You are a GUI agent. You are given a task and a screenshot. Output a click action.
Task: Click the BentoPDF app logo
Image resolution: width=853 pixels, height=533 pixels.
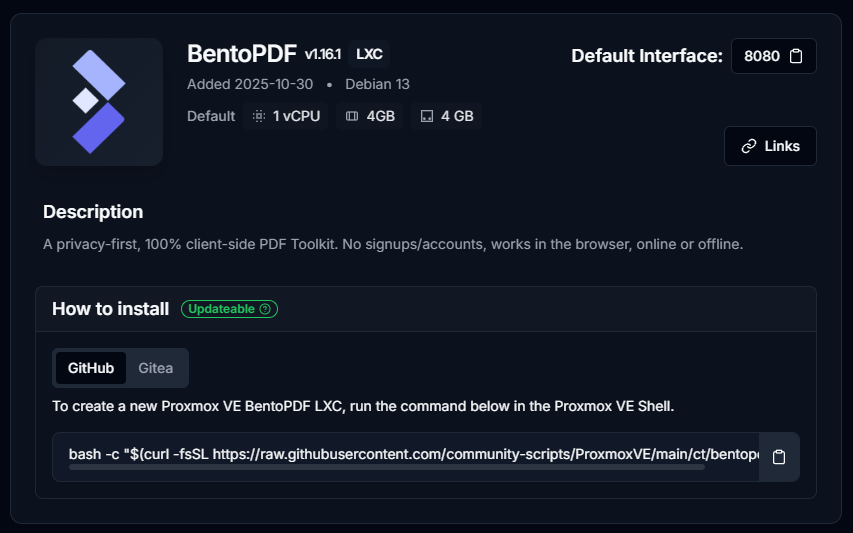[98, 101]
